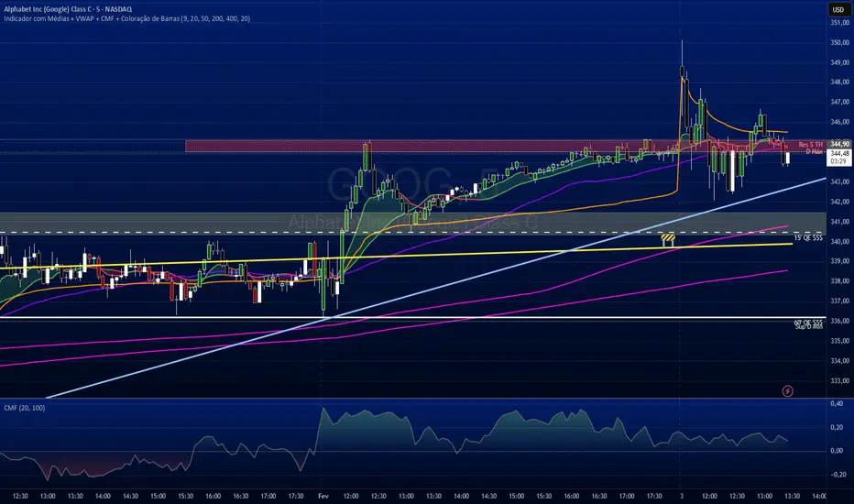854x504 pixels.
Task: Click the 341,00 price axis label
Action: 840,222
